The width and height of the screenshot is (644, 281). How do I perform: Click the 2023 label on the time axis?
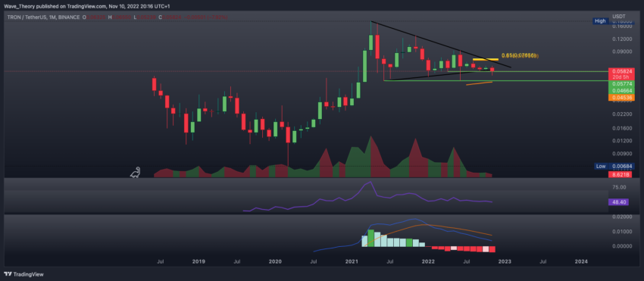(505, 261)
